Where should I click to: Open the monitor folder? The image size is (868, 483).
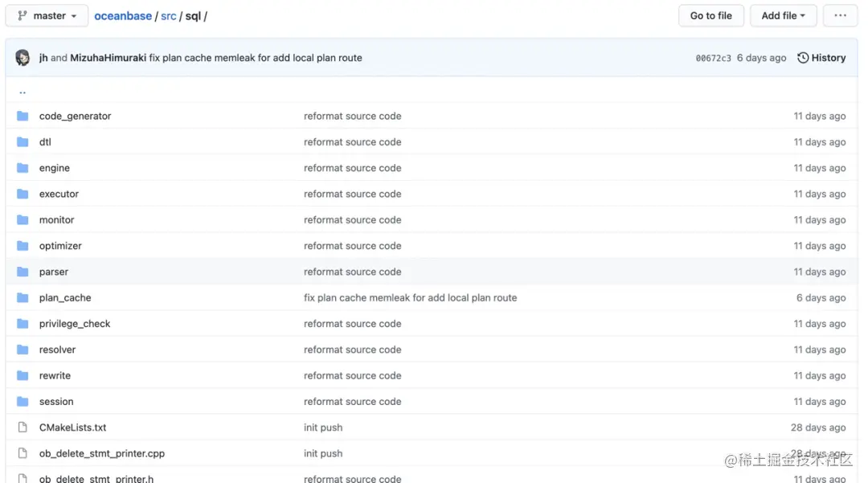(x=56, y=219)
